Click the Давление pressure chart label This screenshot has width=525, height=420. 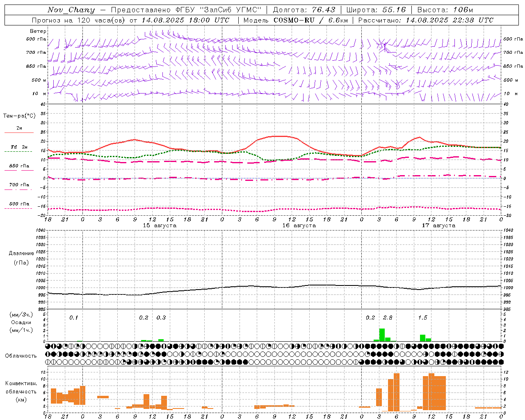(21, 253)
